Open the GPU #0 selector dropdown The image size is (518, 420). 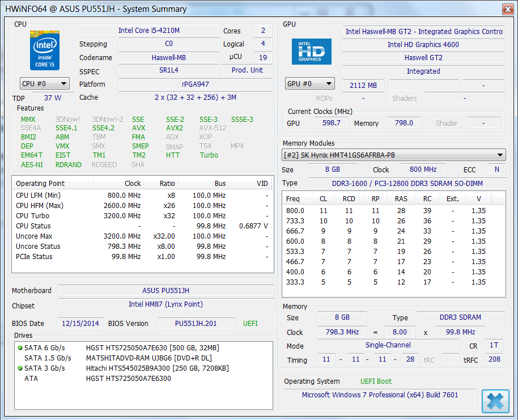coord(309,84)
